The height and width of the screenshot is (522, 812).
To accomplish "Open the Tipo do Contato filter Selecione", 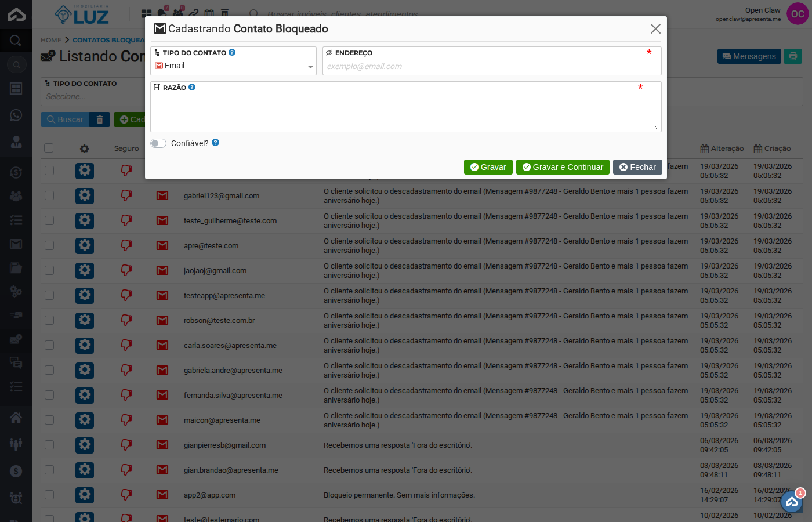I will pyautogui.click(x=93, y=96).
